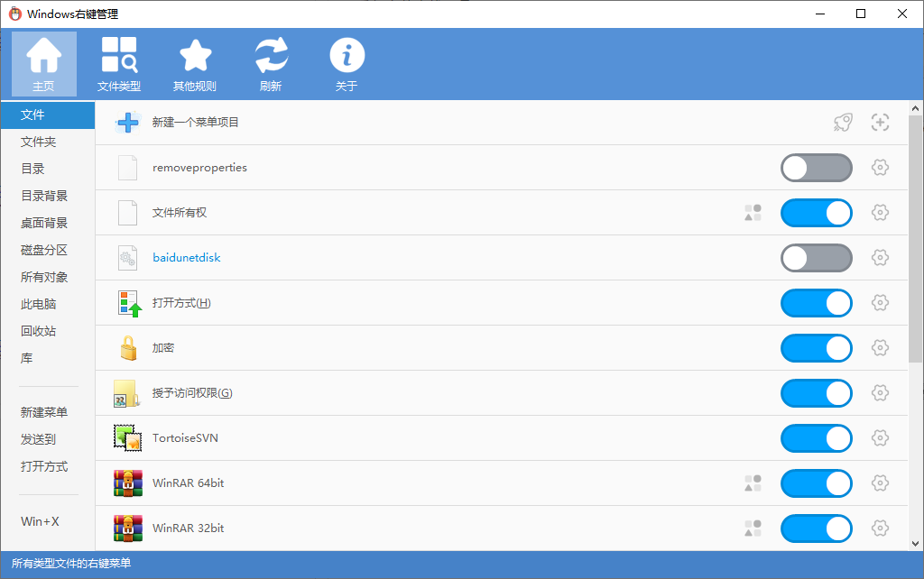Disable the 加密 toggle
This screenshot has height=579, width=924.
pos(816,348)
